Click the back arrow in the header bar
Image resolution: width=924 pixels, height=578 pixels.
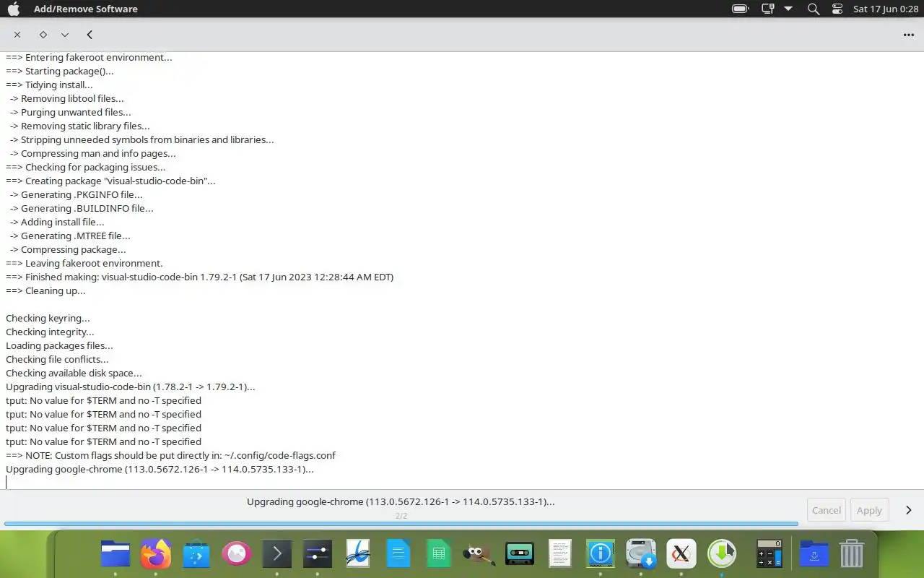click(x=90, y=35)
